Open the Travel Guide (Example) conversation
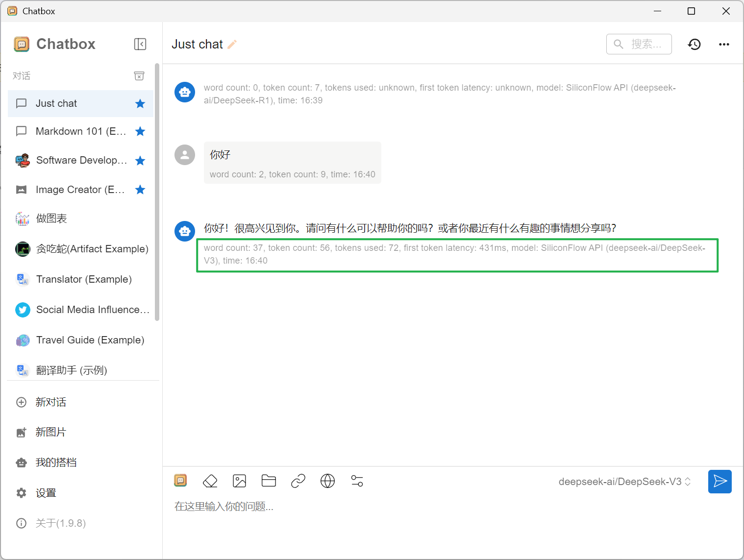Screen dimensions: 744x560 80,340
